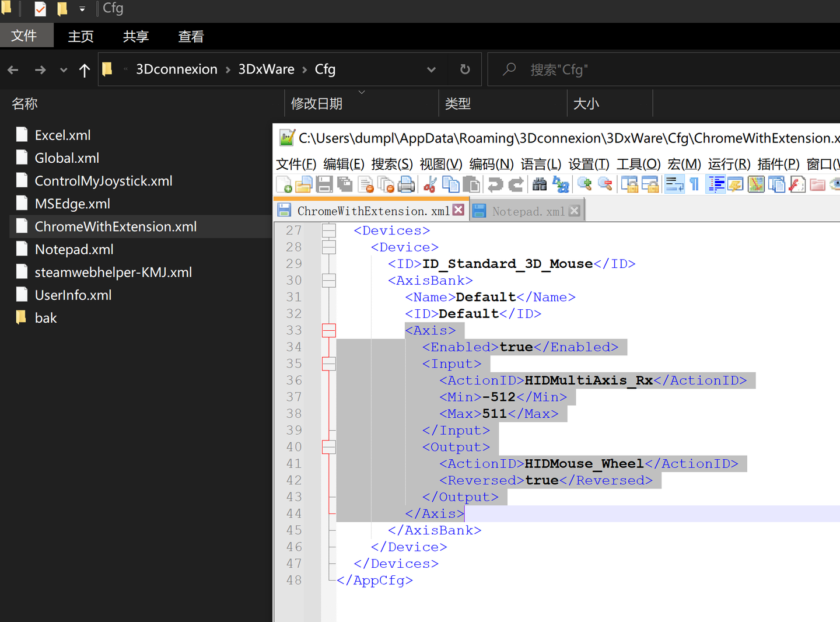840x622 pixels.
Task: Click the Print icon in the toolbar
Action: (x=406, y=185)
